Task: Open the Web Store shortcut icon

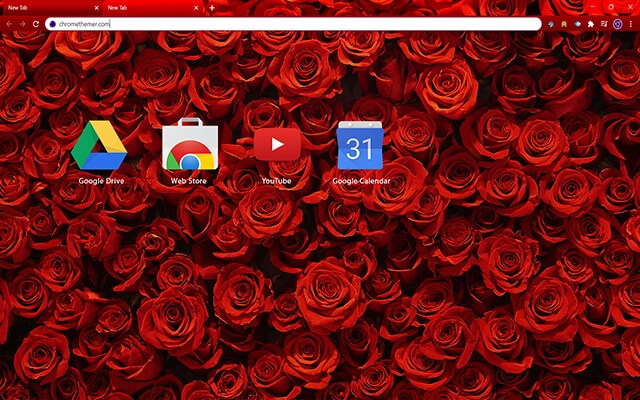Action: pos(190,144)
